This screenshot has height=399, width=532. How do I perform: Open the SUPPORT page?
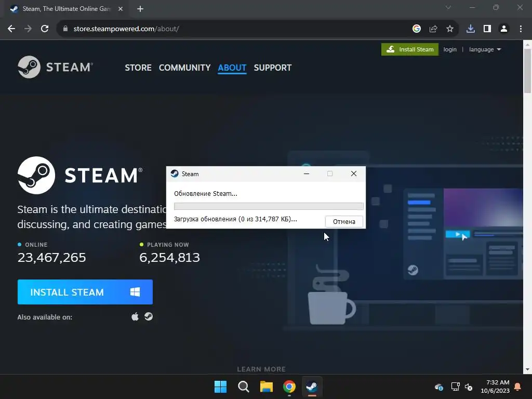(272, 68)
